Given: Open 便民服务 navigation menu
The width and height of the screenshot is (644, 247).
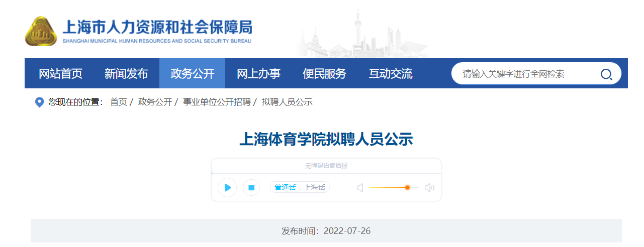Looking at the screenshot, I should 324,73.
